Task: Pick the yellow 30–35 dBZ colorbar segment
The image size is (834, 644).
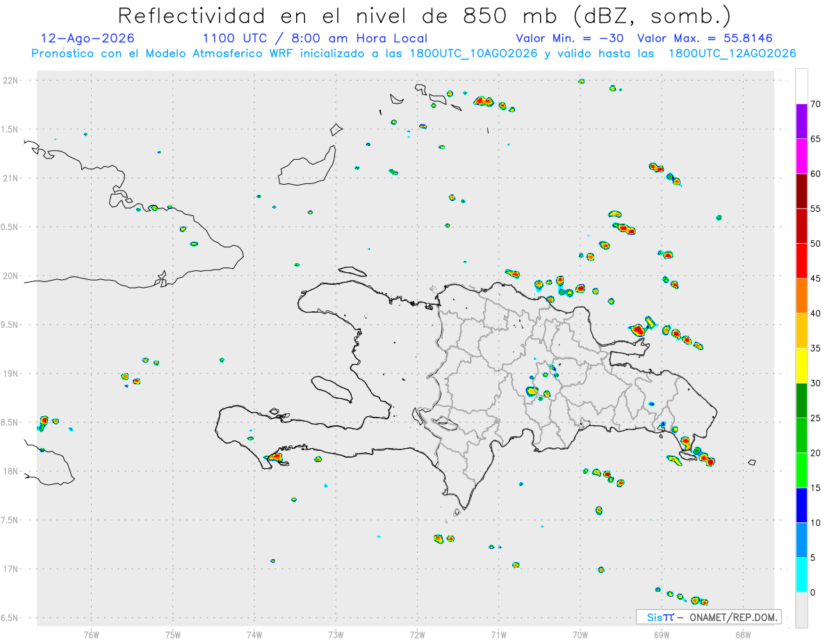Action: coord(801,365)
